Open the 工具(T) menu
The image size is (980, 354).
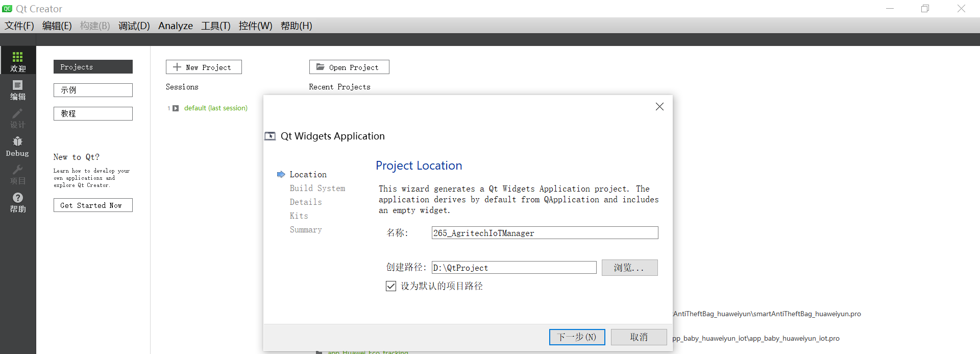coord(215,26)
